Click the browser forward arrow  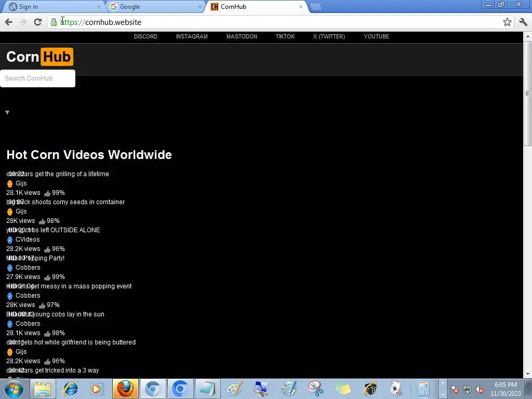pos(23,22)
